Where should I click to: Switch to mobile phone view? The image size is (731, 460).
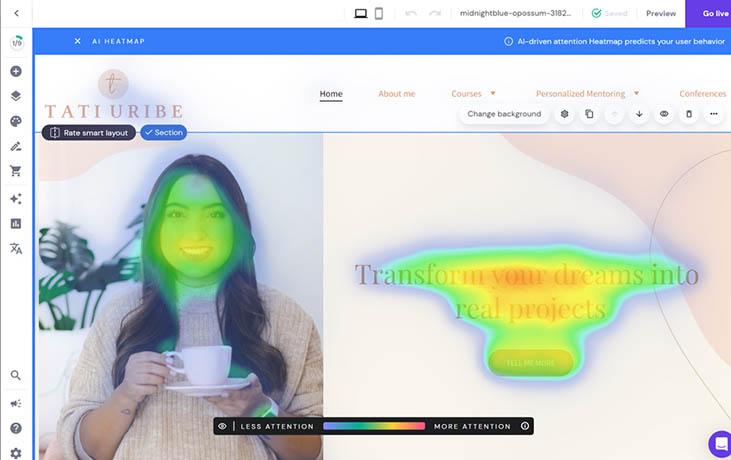[x=379, y=14]
